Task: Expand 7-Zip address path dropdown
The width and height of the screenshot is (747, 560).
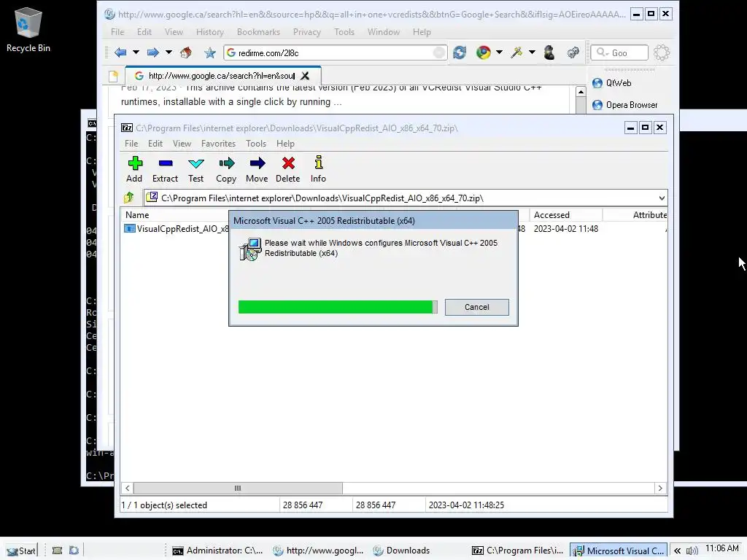Action: (x=662, y=198)
